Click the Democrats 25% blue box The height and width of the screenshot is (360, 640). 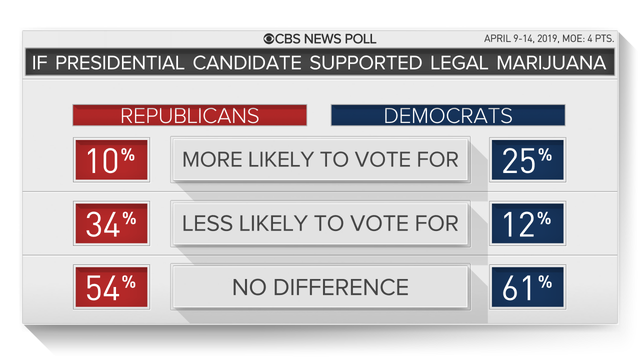(527, 160)
